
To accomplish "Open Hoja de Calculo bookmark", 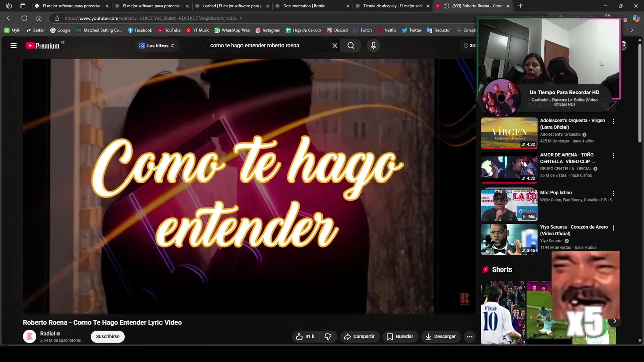I will (303, 30).
